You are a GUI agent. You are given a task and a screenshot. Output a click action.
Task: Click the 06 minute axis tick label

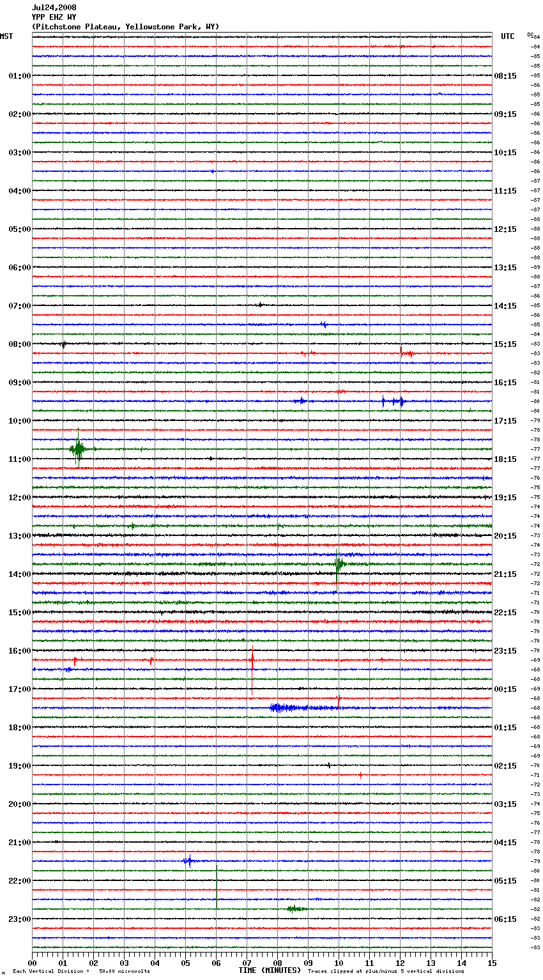pyautogui.click(x=216, y=963)
